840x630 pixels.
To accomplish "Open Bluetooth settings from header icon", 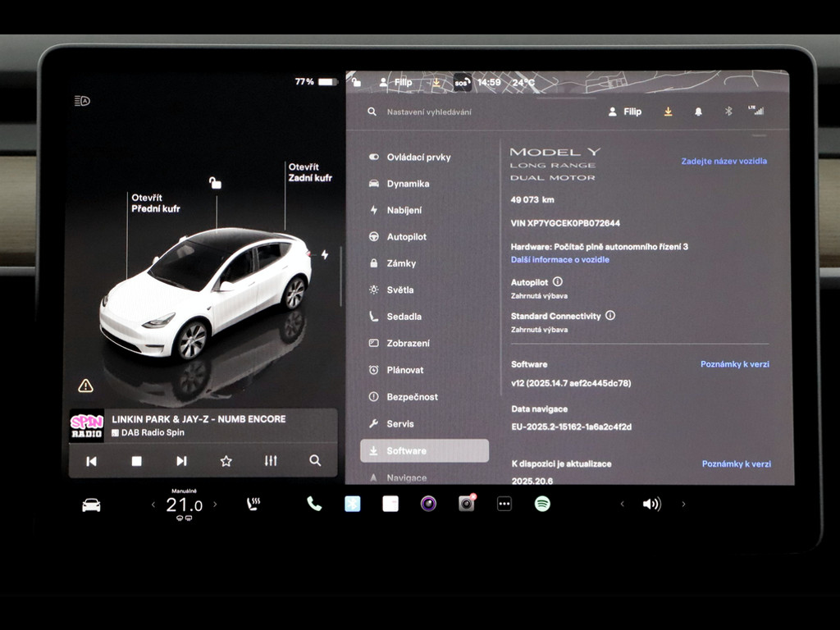I will pos(728,112).
